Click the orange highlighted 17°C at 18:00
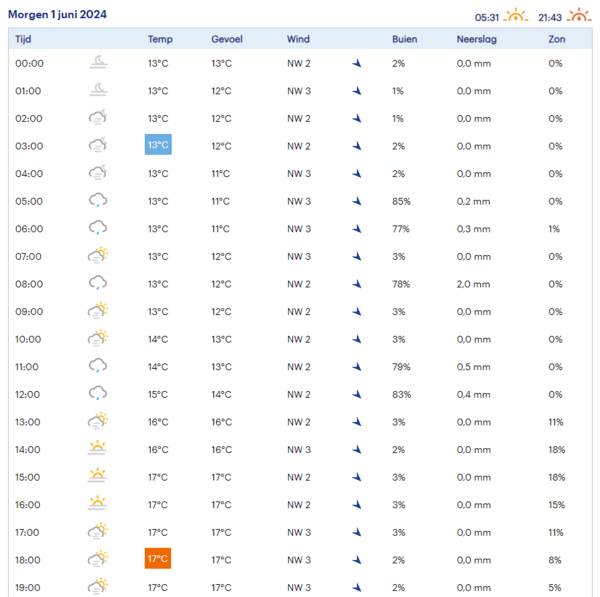 click(x=158, y=558)
